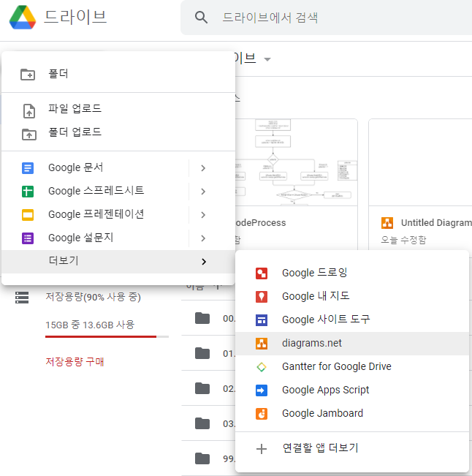The image size is (472, 476).
Task: Click the new folder icon
Action: (28, 75)
